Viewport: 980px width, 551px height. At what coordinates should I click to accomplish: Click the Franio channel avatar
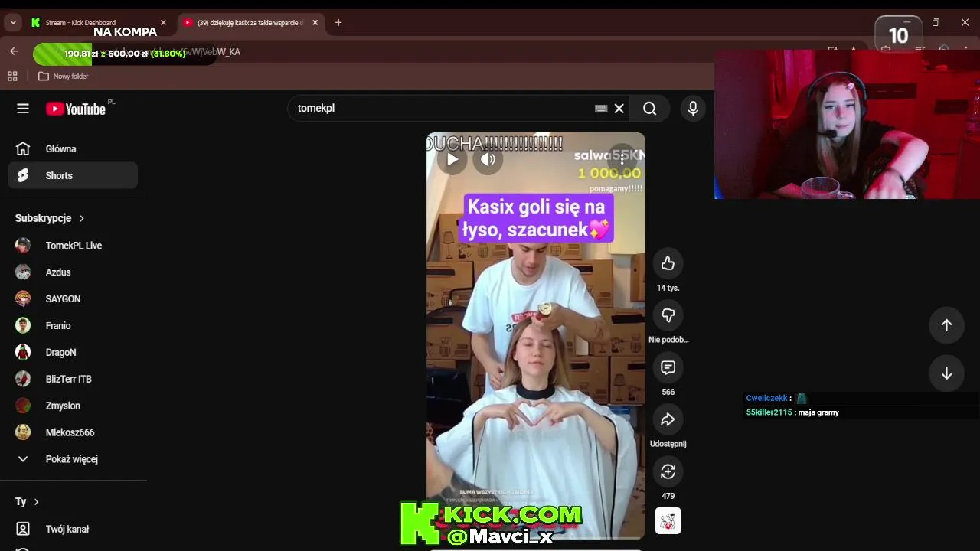click(23, 326)
